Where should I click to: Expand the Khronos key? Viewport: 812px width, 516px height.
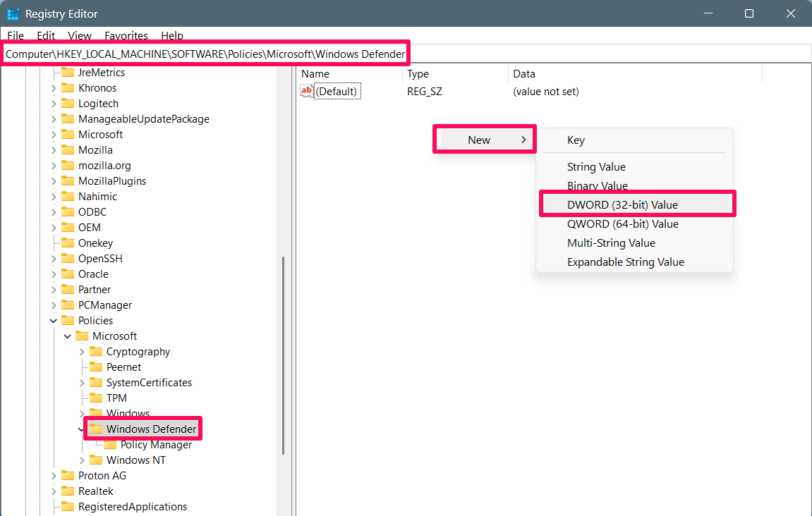point(54,89)
